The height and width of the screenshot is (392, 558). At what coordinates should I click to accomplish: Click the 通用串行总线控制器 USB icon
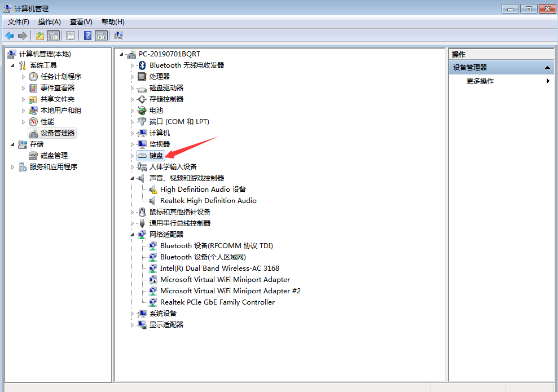(x=142, y=223)
